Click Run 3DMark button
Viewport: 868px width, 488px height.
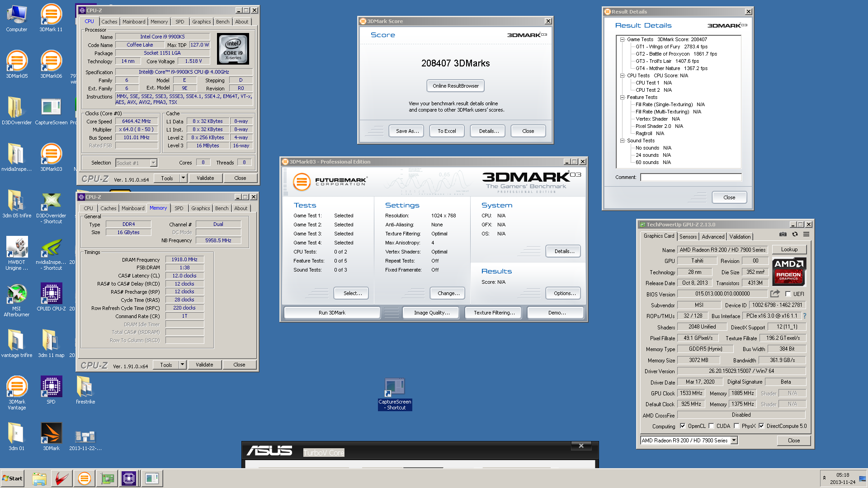click(332, 313)
